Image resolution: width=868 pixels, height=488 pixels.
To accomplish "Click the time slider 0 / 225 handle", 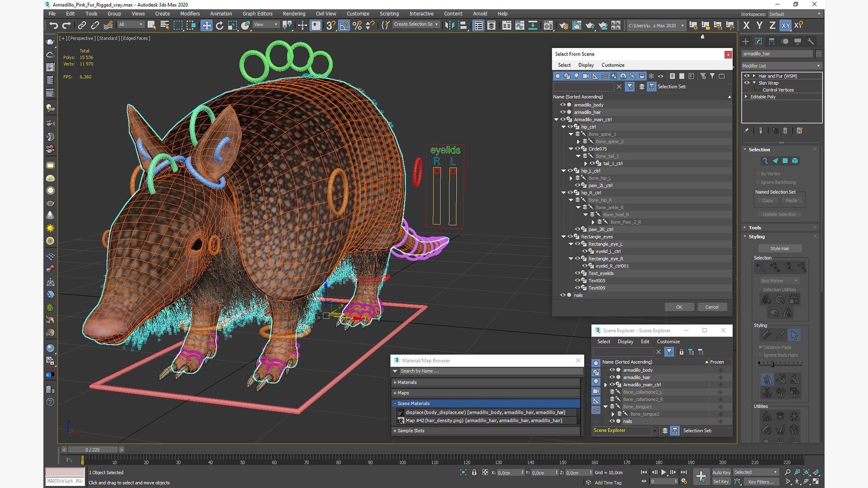I will point(93,450).
